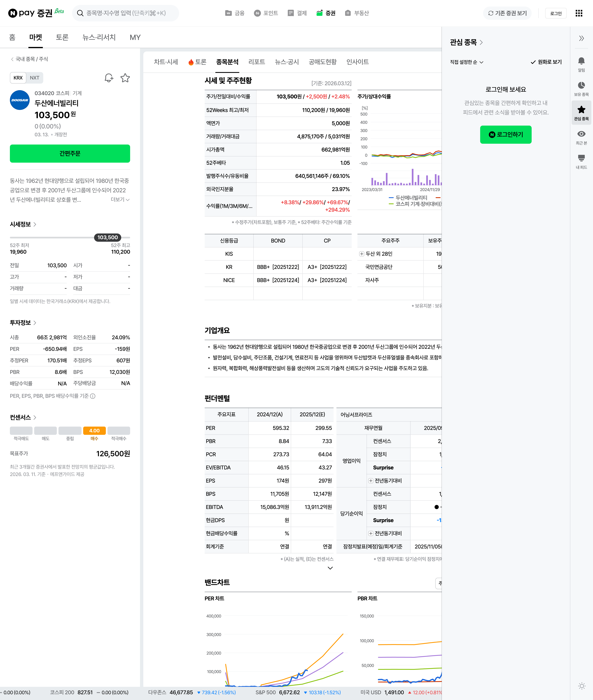Image resolution: width=593 pixels, height=700 pixels.
Task: Expand 두산 외 28인 shareholder row
Action: [362, 254]
